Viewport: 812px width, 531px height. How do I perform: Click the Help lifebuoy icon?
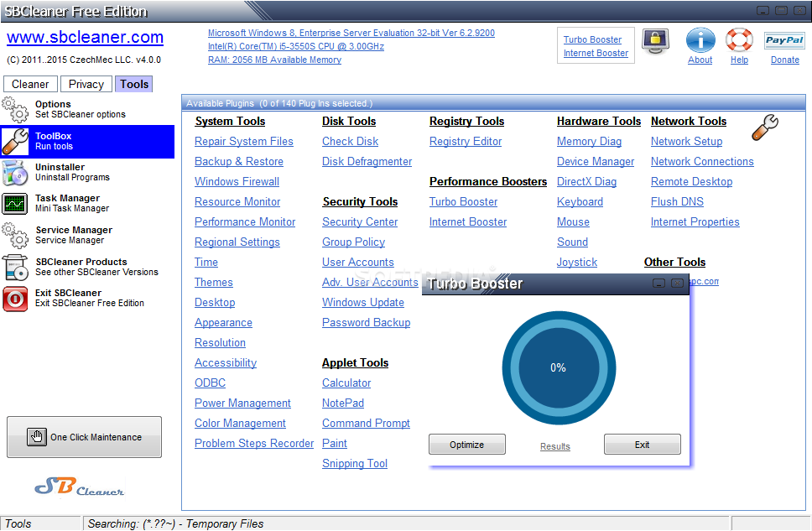(739, 40)
